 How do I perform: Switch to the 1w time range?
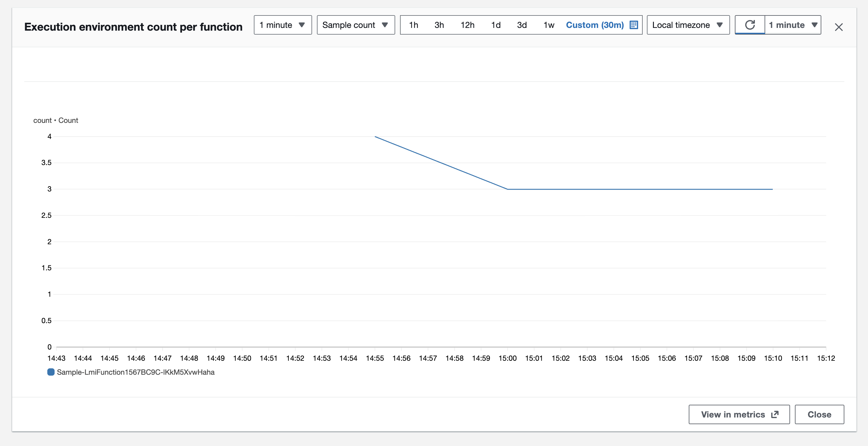pyautogui.click(x=549, y=25)
